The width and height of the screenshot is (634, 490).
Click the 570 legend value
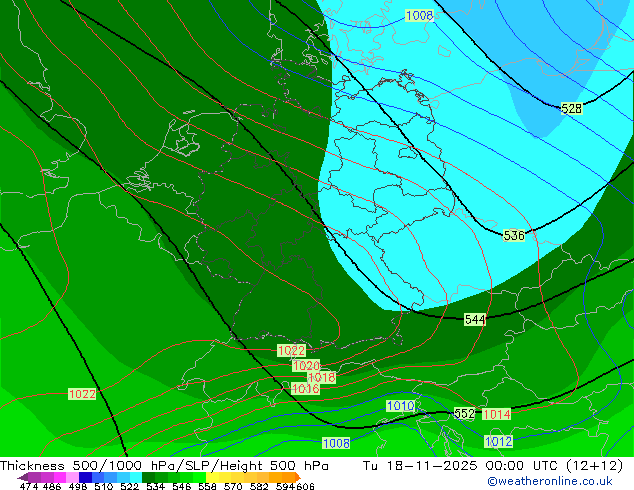pos(233,486)
